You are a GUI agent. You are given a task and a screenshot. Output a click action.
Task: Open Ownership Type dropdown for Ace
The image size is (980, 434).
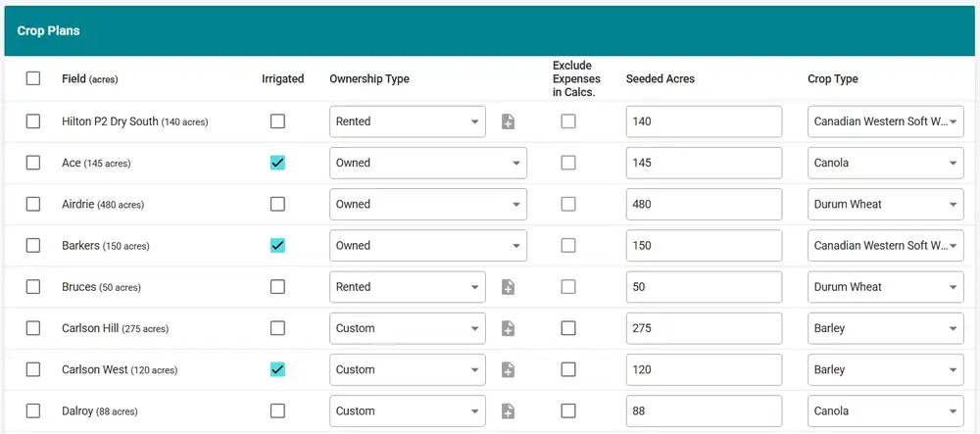pyautogui.click(x=428, y=163)
